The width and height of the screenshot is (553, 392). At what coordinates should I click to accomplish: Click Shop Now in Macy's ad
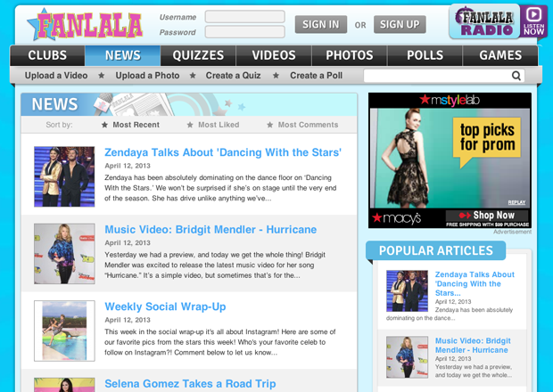(487, 216)
